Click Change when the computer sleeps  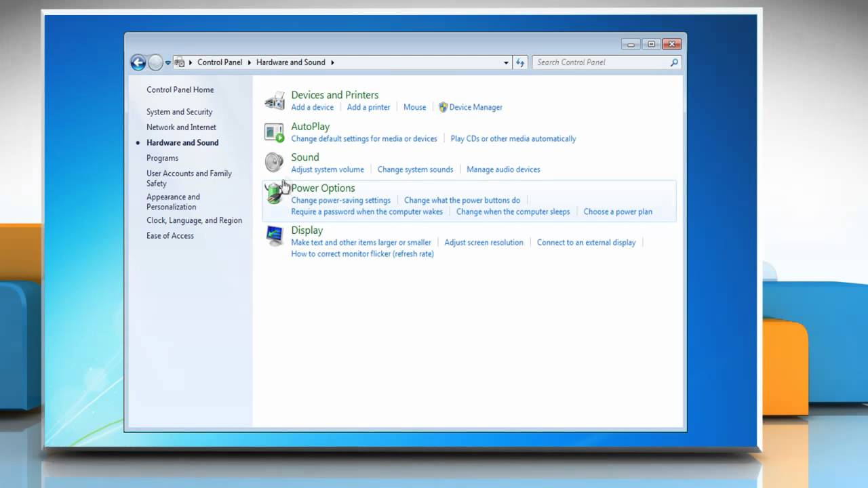(x=513, y=212)
